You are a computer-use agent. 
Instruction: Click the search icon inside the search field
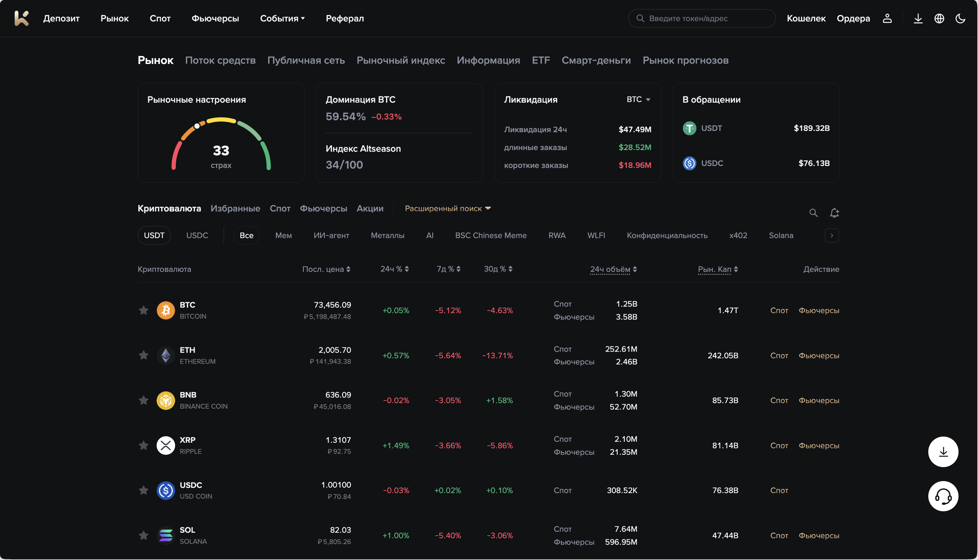point(640,18)
